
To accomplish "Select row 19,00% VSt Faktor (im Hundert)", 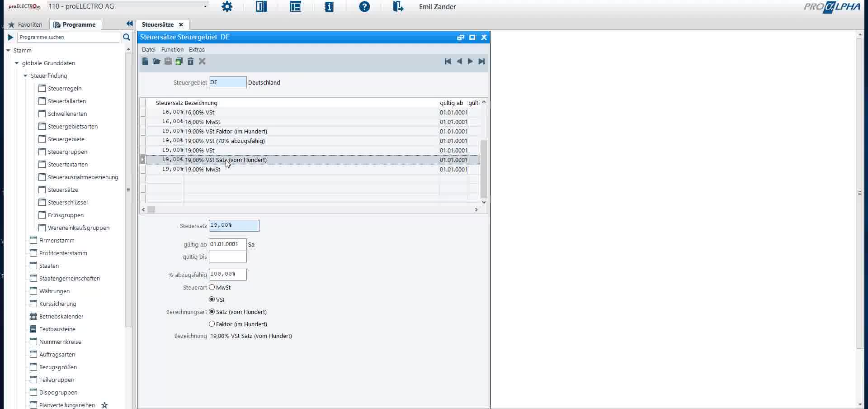I will click(313, 131).
